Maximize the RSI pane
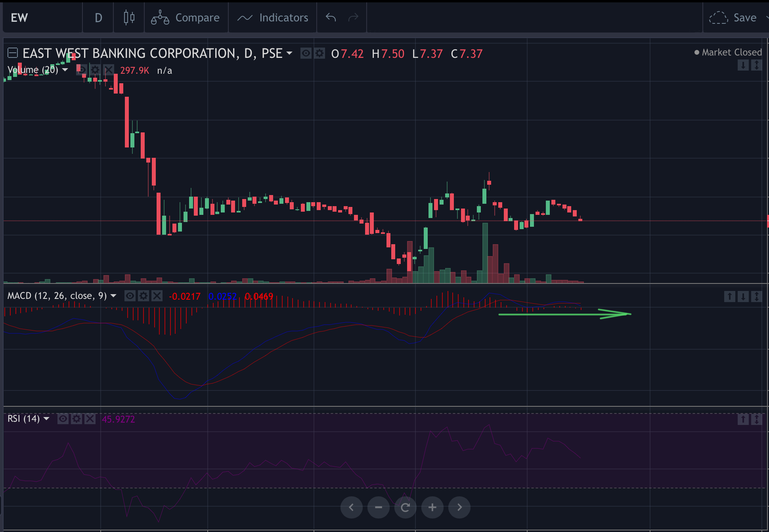The height and width of the screenshot is (532, 769). pyautogui.click(x=757, y=419)
